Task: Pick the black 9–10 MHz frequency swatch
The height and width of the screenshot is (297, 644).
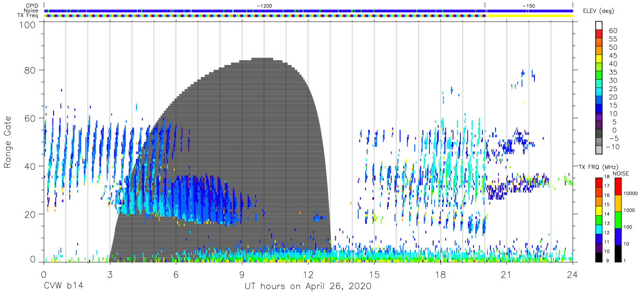Action: coord(599,256)
